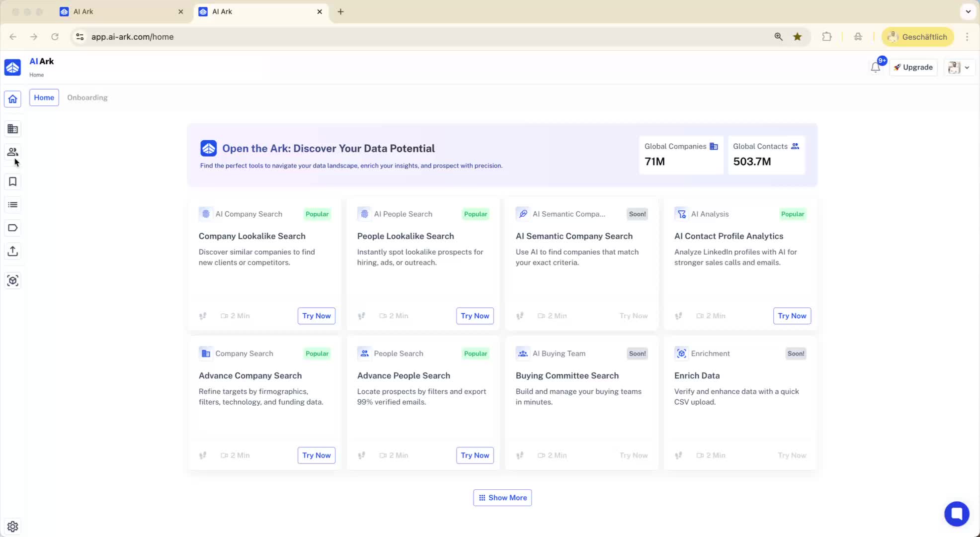Image resolution: width=980 pixels, height=537 pixels.
Task: Click the enrichment scan icon in sidebar
Action: pos(13,281)
